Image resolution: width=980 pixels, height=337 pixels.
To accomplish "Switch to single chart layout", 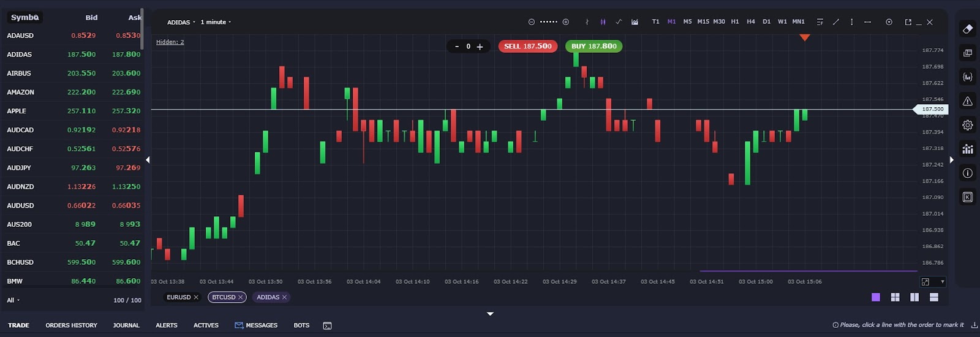I will click(875, 297).
